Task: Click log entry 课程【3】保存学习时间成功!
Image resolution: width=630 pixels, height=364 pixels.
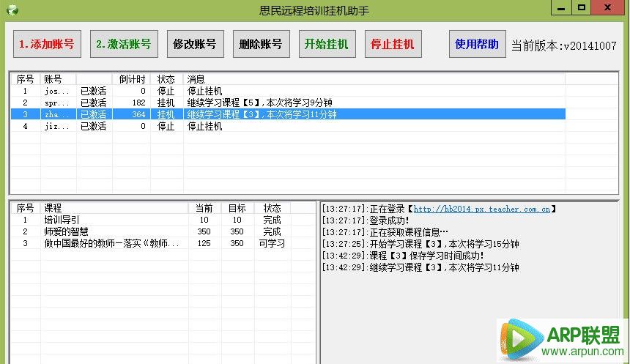Action: (403, 256)
